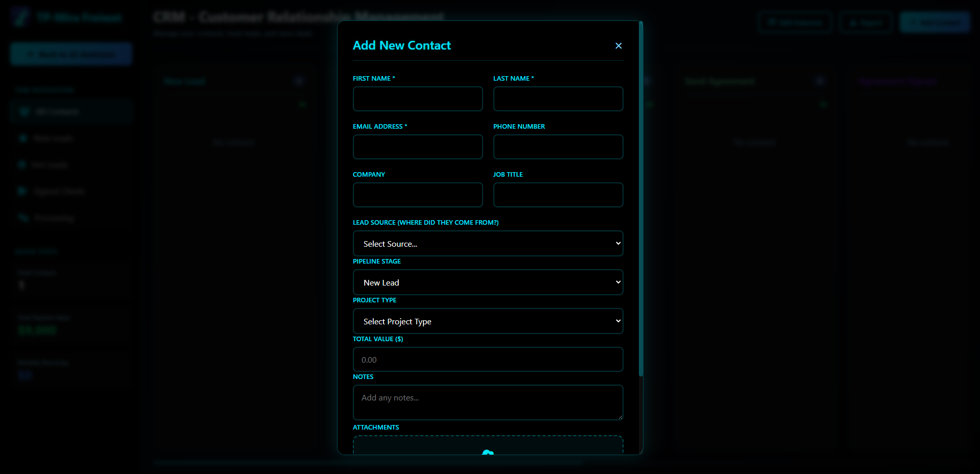
Task: Close the Add New Contact dialog
Action: tap(618, 45)
